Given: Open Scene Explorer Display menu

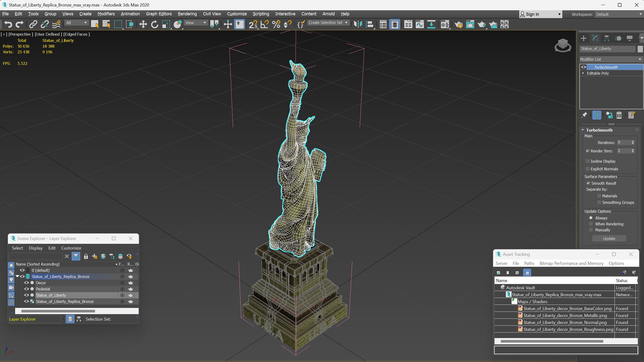Looking at the screenshot, I should pyautogui.click(x=35, y=248).
